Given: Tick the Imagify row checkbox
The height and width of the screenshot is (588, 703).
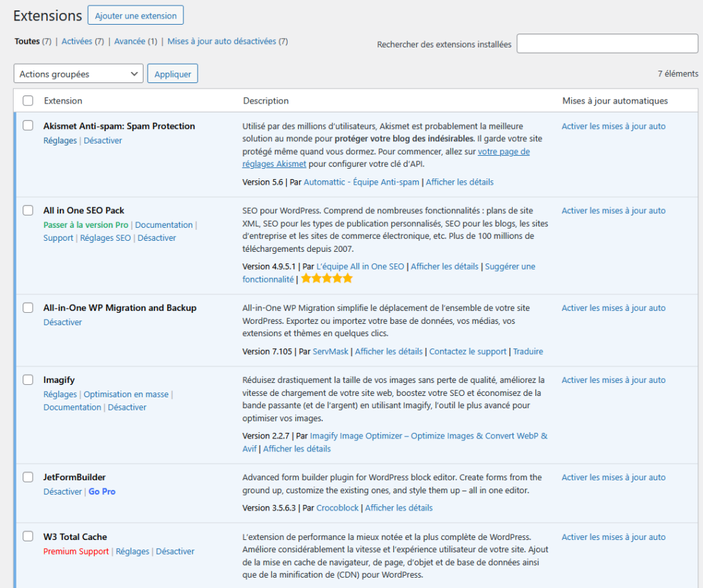Looking at the screenshot, I should click(27, 379).
